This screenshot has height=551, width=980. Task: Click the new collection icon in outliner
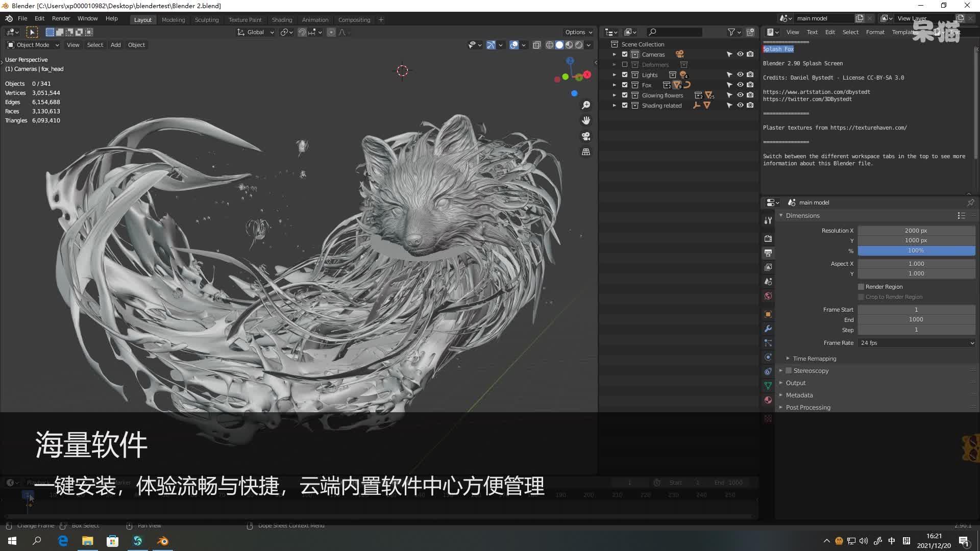[750, 32]
